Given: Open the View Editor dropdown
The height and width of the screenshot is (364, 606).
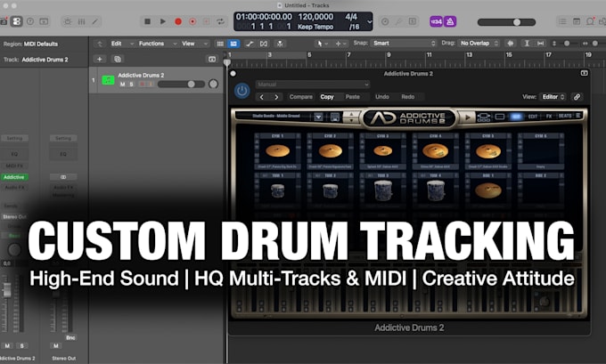Looking at the screenshot, I should [x=553, y=97].
